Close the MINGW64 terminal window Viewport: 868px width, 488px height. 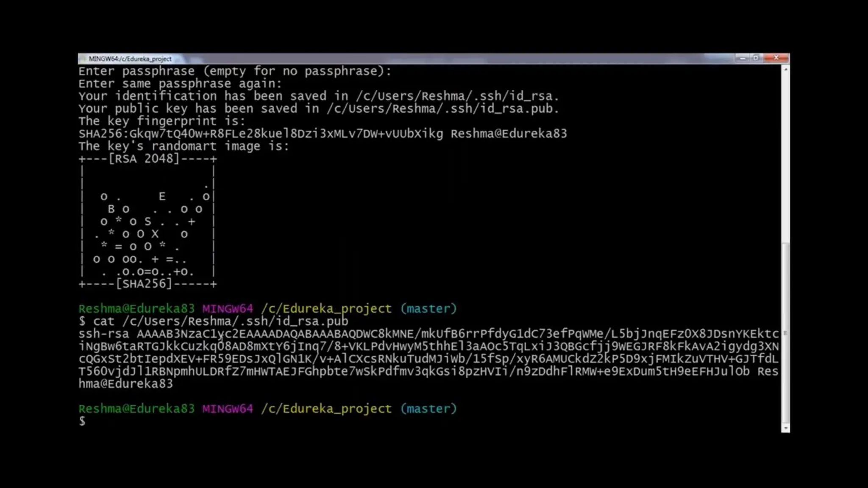[776, 58]
